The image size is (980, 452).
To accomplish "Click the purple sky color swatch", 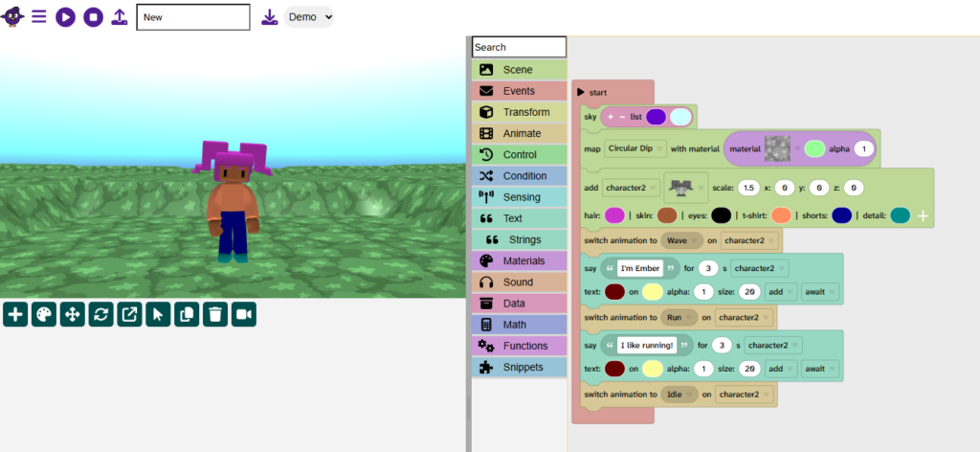I will tap(656, 117).
